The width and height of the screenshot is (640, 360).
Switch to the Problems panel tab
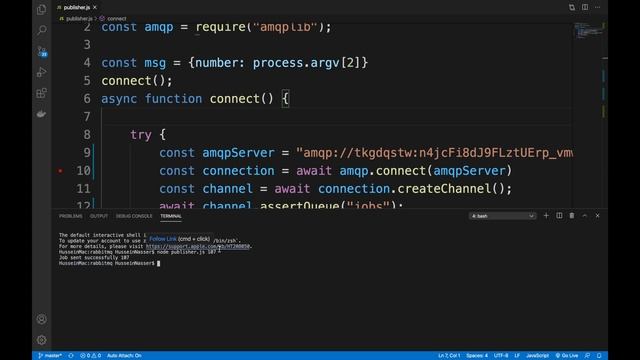[x=71, y=216]
